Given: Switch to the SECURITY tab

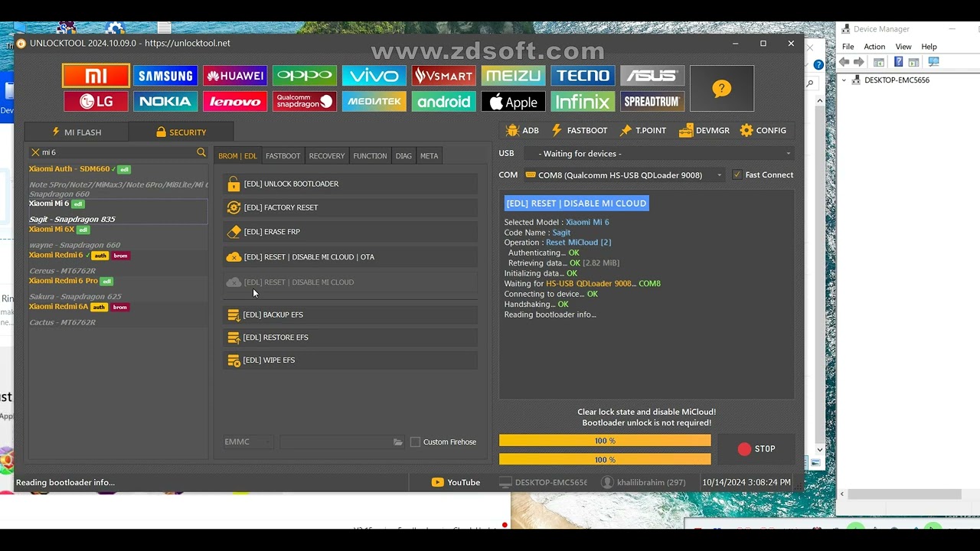Looking at the screenshot, I should [181, 132].
